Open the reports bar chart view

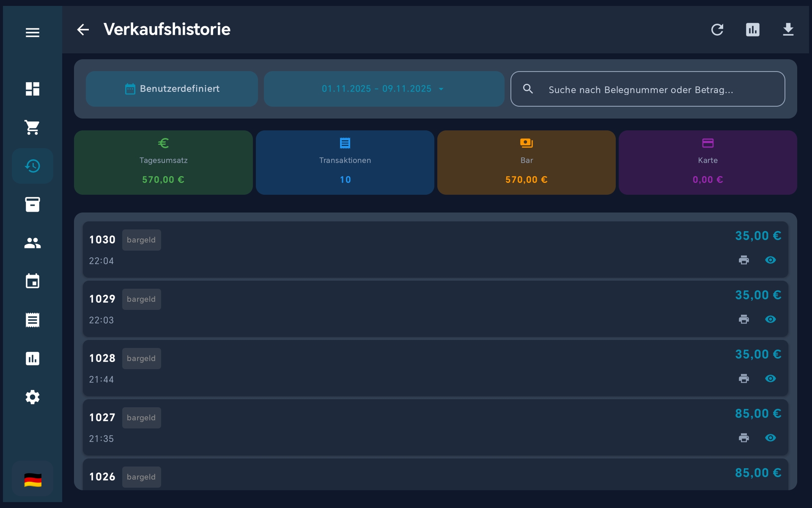point(33,359)
